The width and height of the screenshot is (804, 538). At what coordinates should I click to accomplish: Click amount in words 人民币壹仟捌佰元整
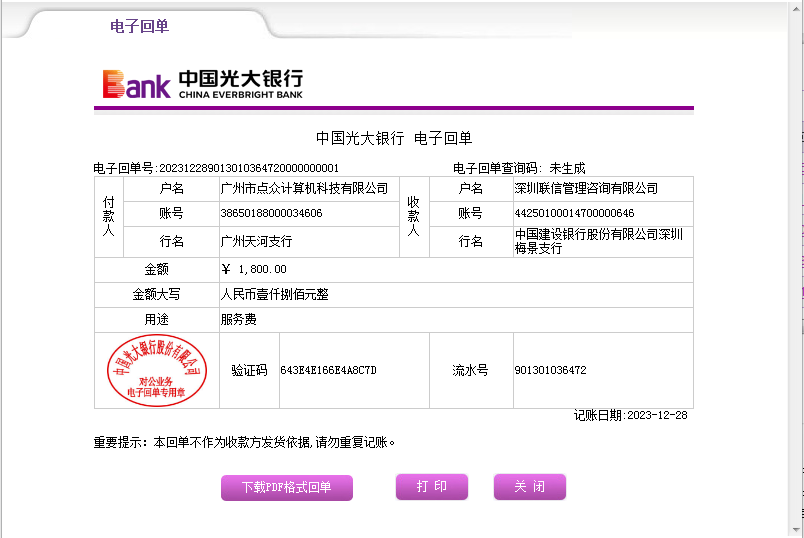(274, 294)
